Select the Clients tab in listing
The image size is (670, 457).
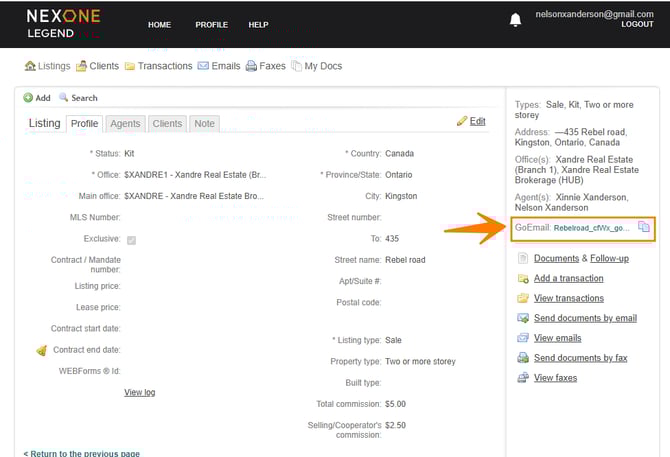[167, 124]
